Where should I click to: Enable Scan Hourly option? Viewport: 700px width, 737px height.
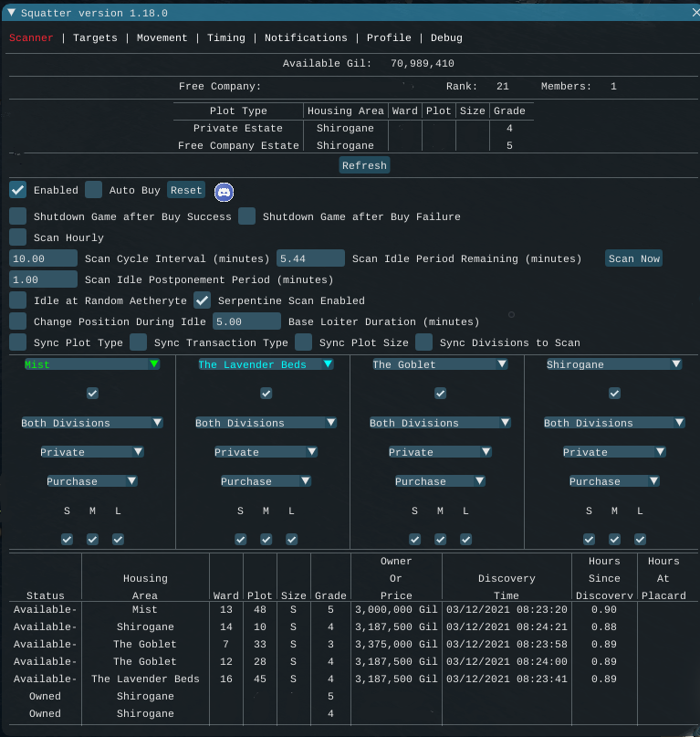pos(17,237)
